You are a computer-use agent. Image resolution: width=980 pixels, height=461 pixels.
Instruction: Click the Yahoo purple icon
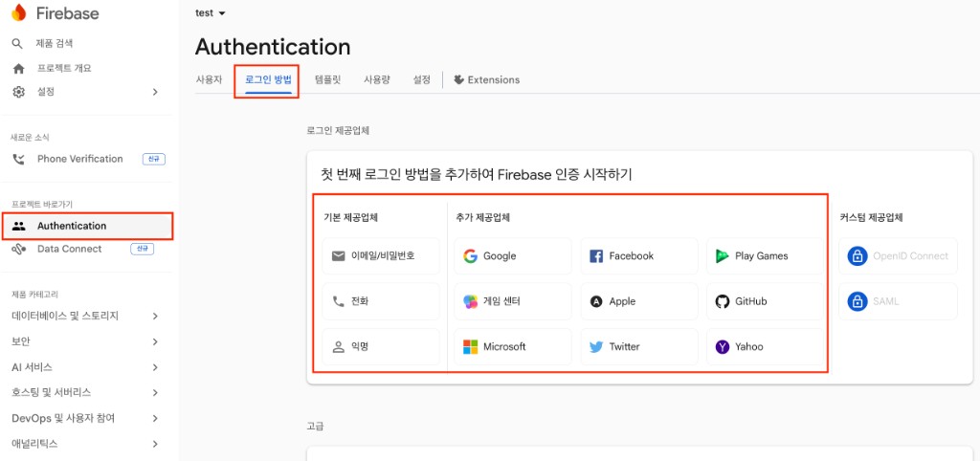click(x=723, y=346)
